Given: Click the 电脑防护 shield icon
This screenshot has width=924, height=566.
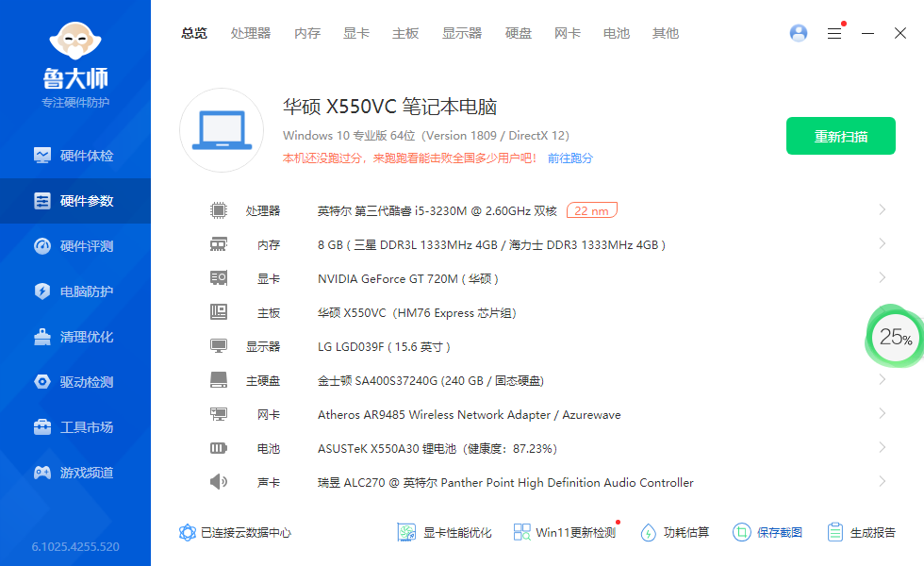Looking at the screenshot, I should pyautogui.click(x=42, y=291).
